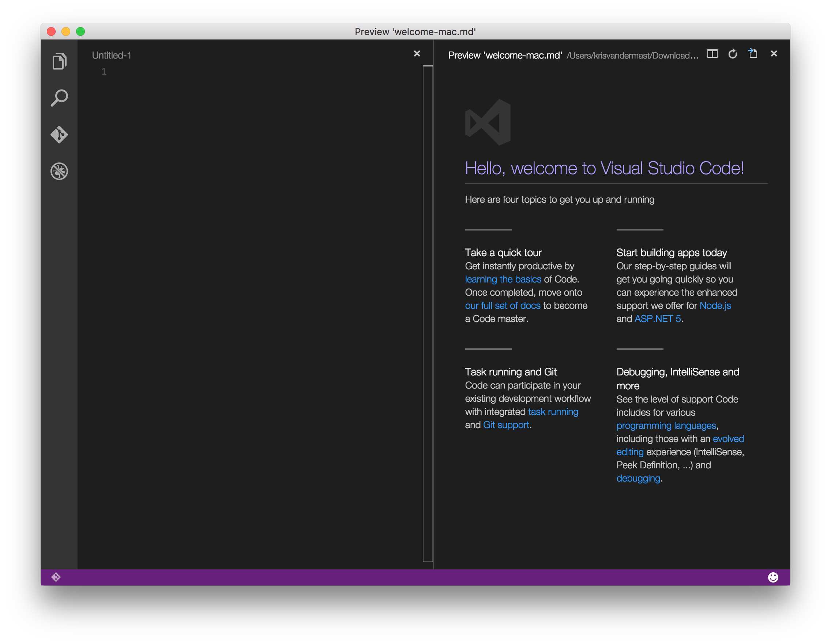Open the Search view
Image resolution: width=831 pixels, height=644 pixels.
tap(59, 98)
